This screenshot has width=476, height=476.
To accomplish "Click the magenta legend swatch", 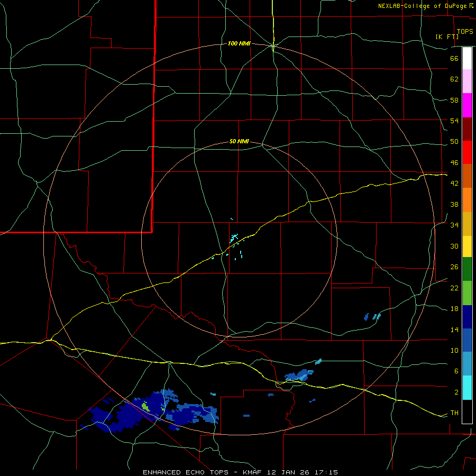I will (467, 105).
